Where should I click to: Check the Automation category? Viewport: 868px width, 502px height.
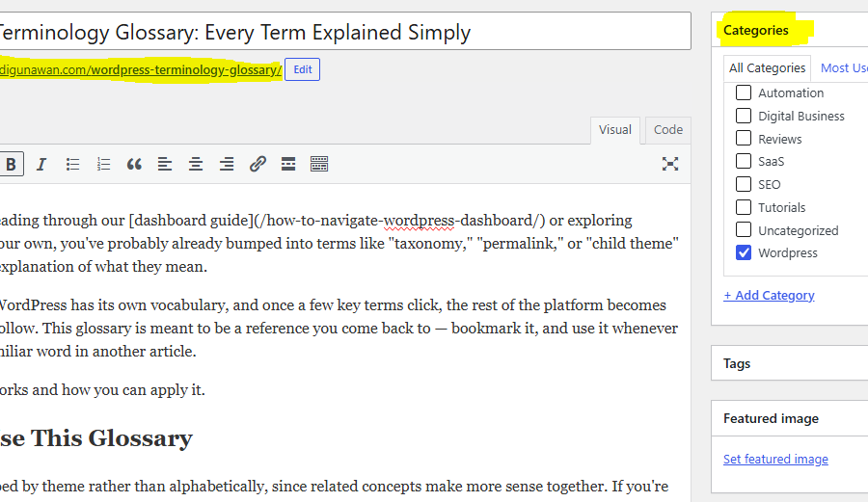(744, 92)
